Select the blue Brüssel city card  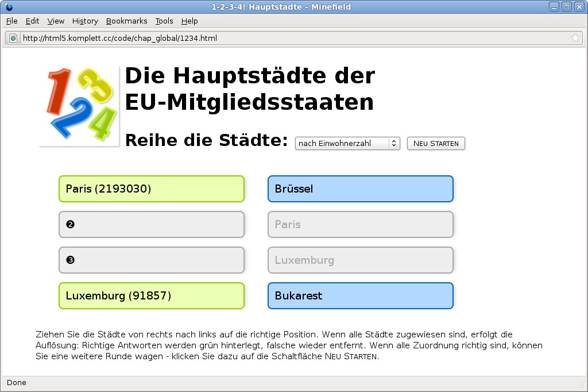(361, 189)
